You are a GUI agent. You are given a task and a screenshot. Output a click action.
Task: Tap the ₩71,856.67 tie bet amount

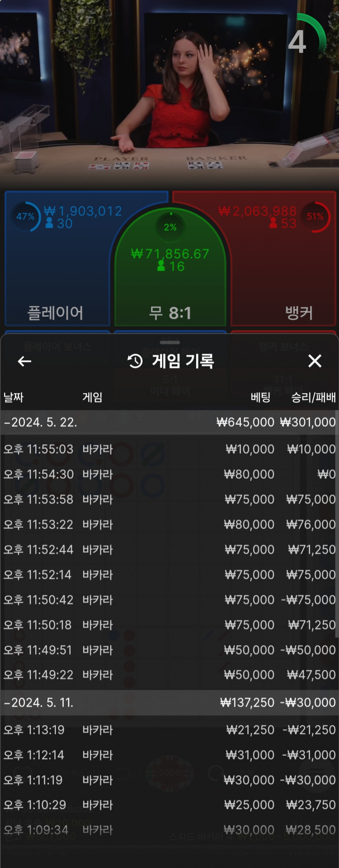[170, 254]
